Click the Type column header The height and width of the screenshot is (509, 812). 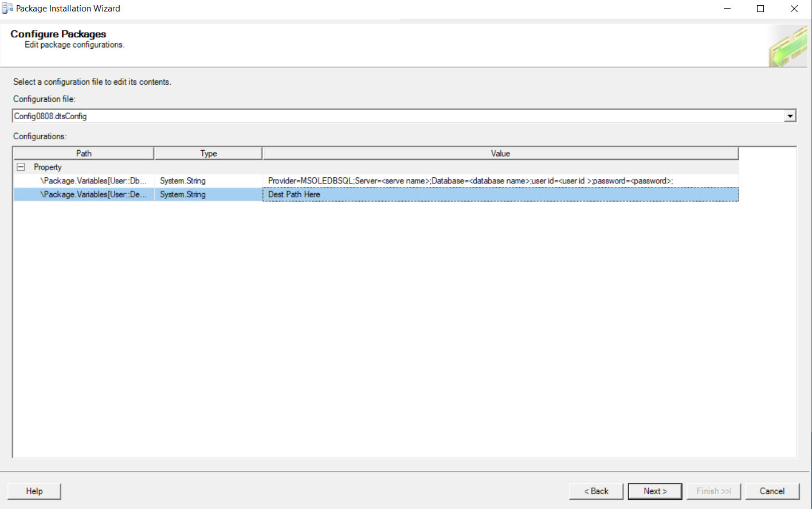click(208, 153)
